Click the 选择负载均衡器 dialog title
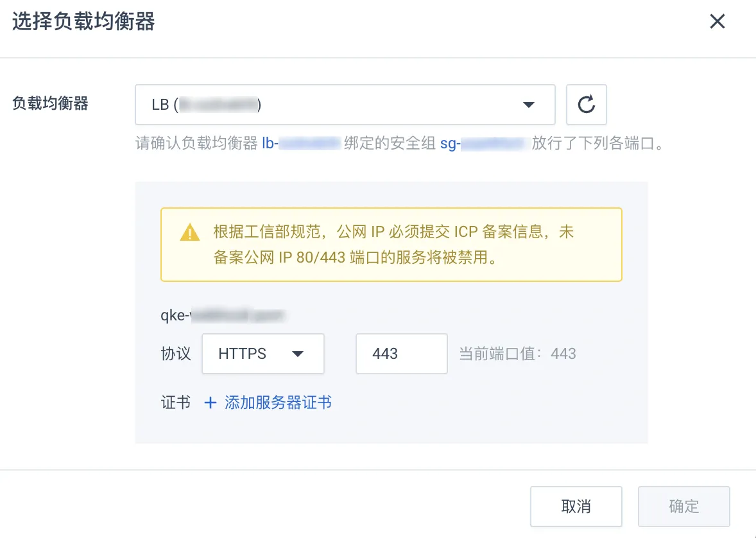This screenshot has width=756, height=538. 83,22
